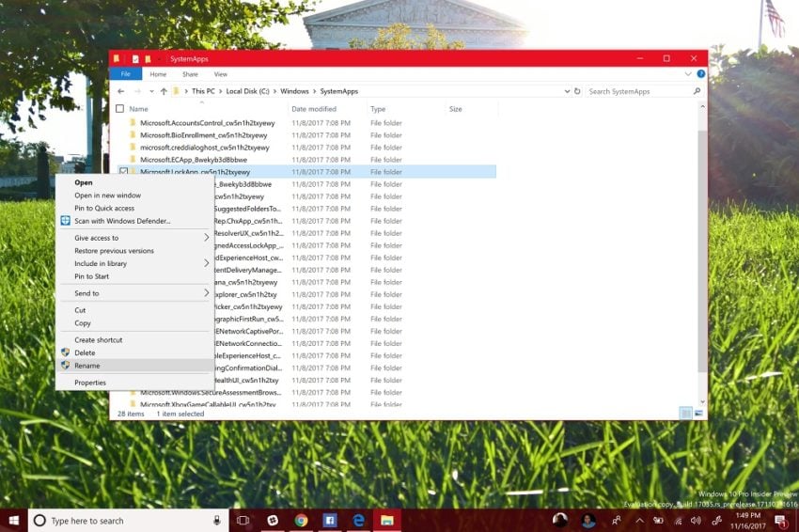The height and width of the screenshot is (532, 799).
Task: Click the Forward navigation arrow
Action: (x=137, y=91)
